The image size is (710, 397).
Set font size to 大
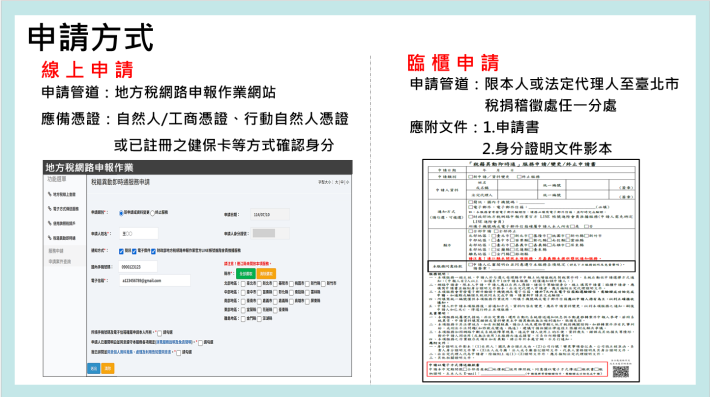point(336,182)
